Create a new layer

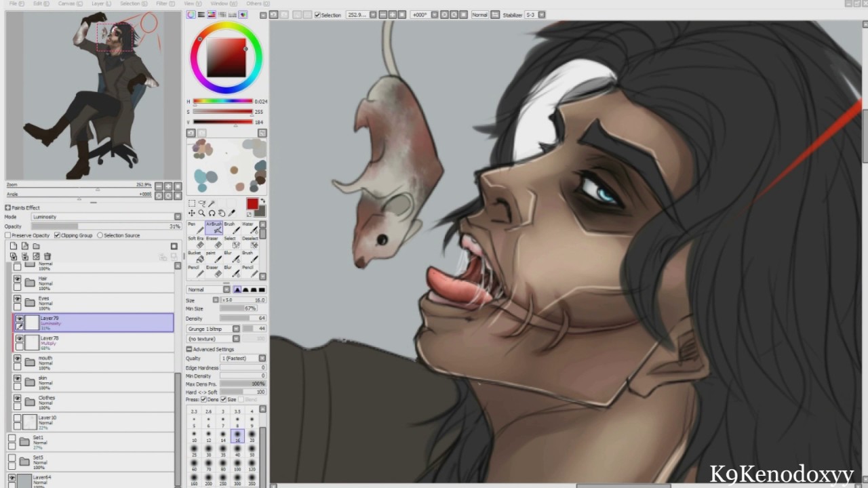[x=14, y=246]
